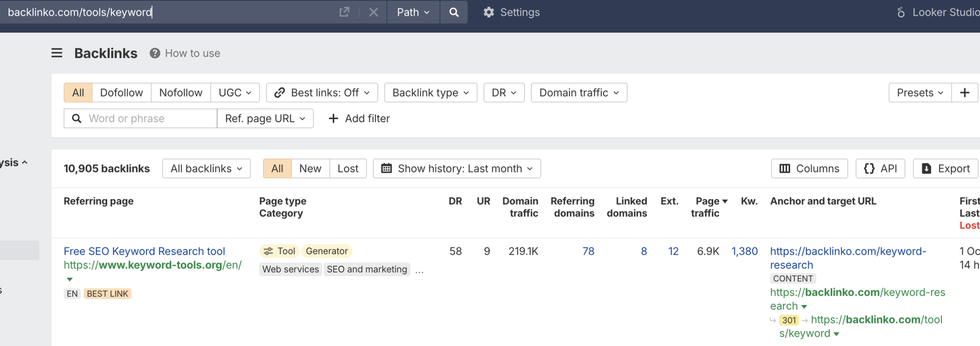Viewport: 980px width, 346px height.
Task: Open Show history: Last month dropdown
Action: 457,169
